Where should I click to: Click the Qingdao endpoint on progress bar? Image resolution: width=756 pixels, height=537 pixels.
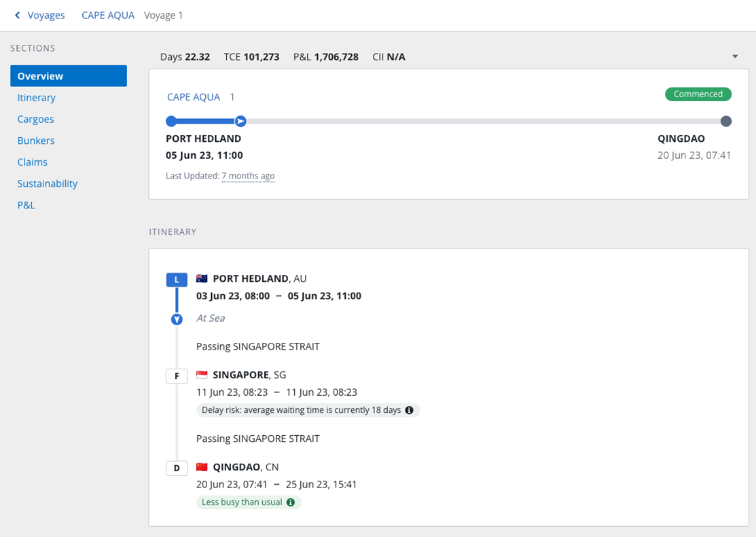pos(725,122)
